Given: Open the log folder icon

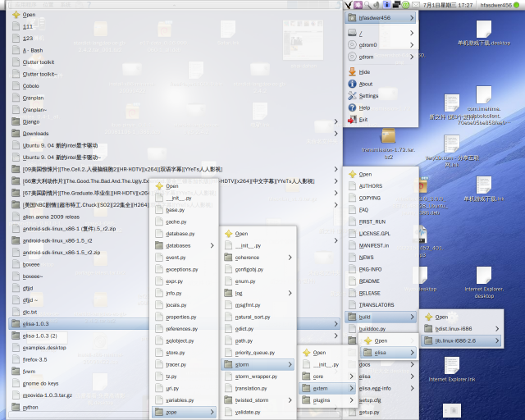Looking at the screenshot, I should (228, 293).
